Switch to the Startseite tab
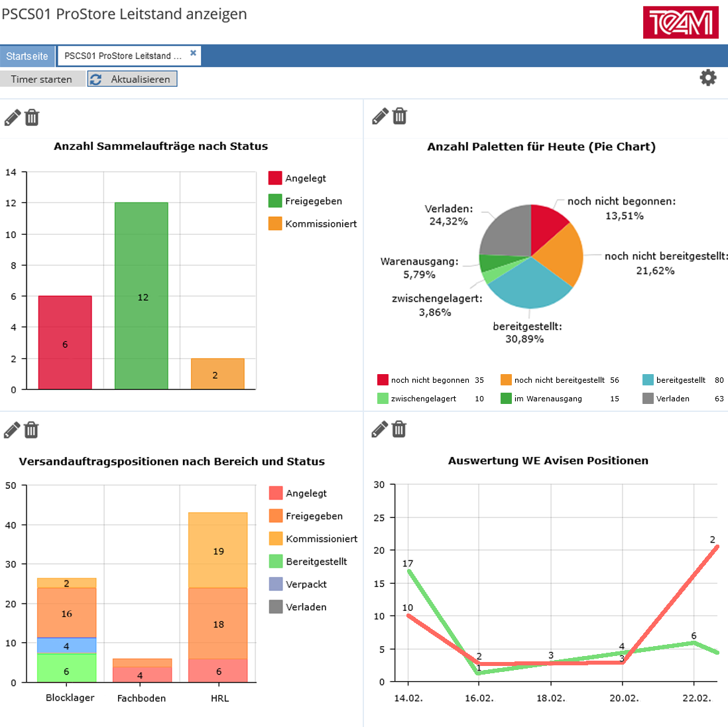 [27, 56]
